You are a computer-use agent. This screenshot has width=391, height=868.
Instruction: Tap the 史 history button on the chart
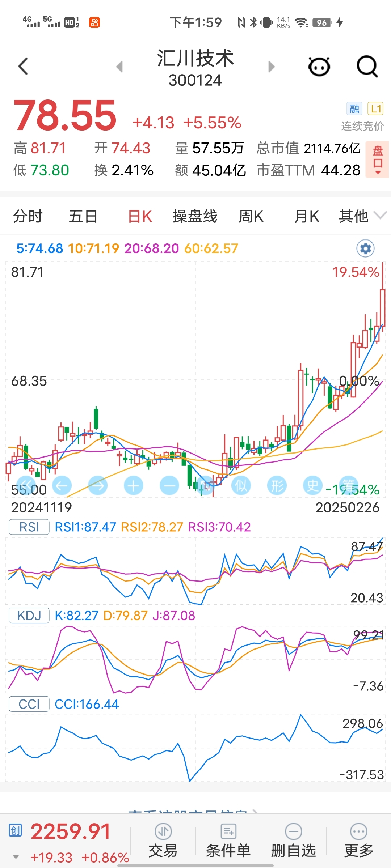(x=313, y=486)
